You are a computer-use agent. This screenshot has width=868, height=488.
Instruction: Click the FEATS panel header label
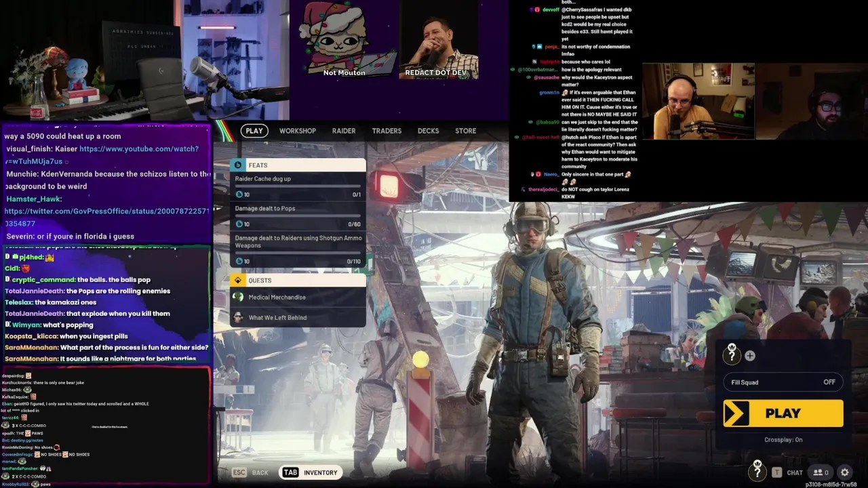click(258, 165)
